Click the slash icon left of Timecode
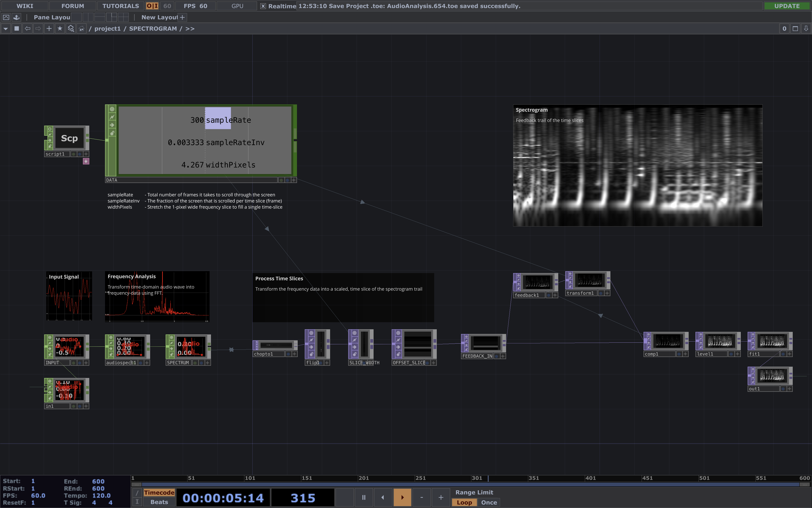The image size is (812, 508). point(137,493)
